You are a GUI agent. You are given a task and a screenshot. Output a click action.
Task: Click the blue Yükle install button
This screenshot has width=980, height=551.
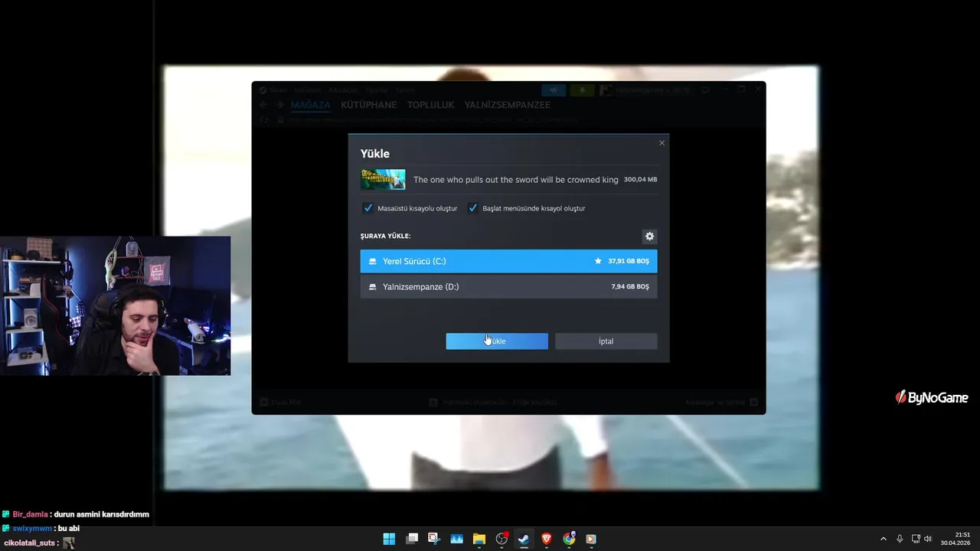tap(497, 341)
